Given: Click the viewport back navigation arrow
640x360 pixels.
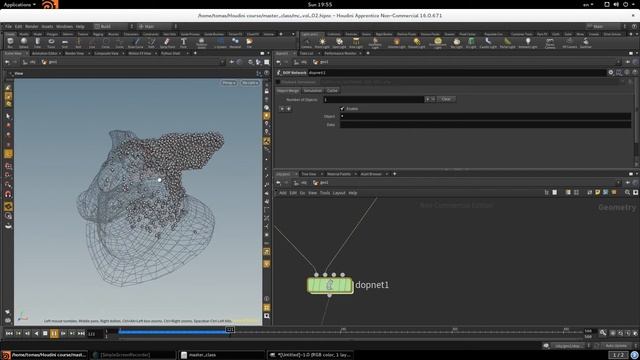Looking at the screenshot, I should click(x=7, y=62).
